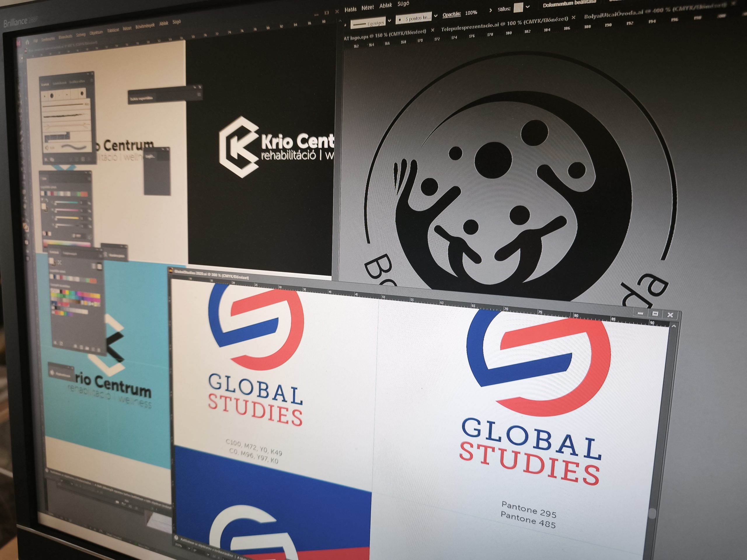The image size is (747, 560).
Task: Click the Dokumentum beállítása button
Action: coord(569,4)
